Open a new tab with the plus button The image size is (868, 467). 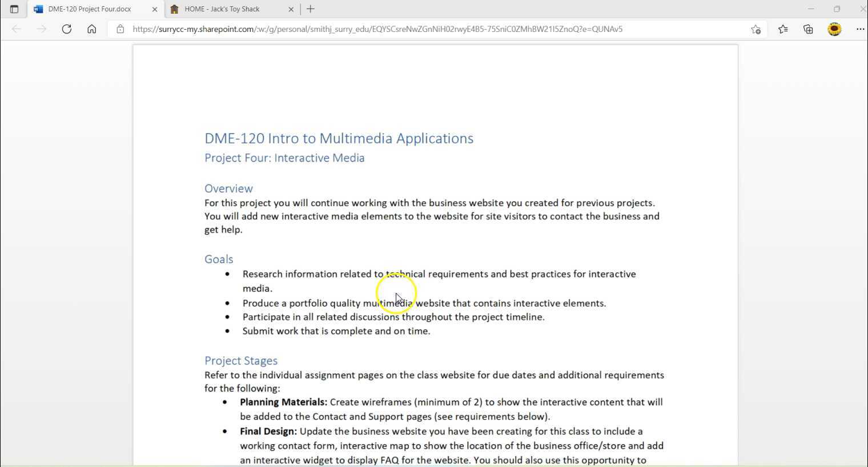[310, 9]
